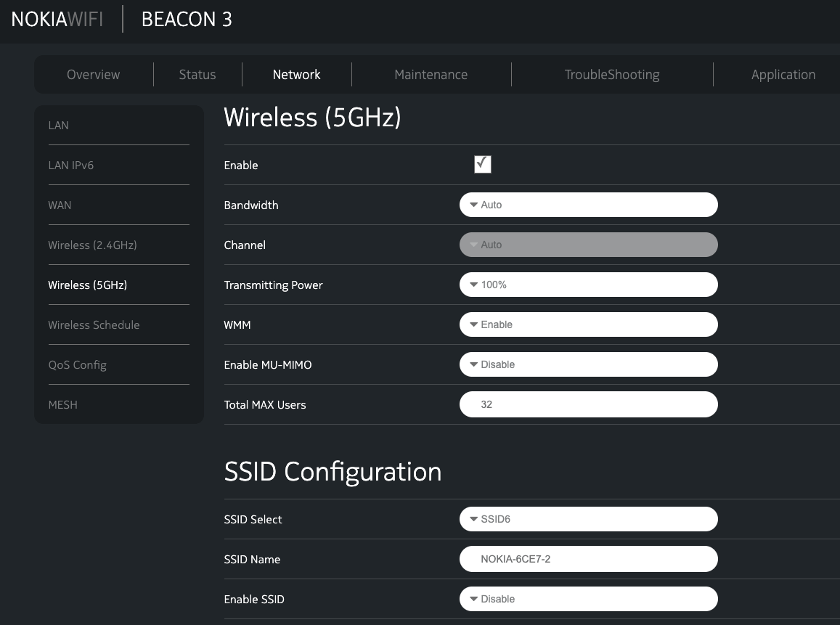Go to the Maintenance tab
Viewport: 840px width, 625px height.
[431, 75]
